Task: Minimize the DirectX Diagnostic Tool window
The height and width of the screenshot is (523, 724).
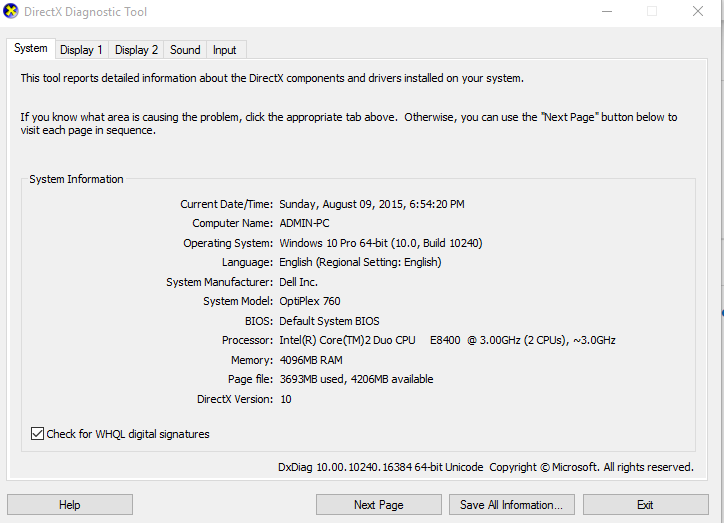Action: [x=606, y=12]
